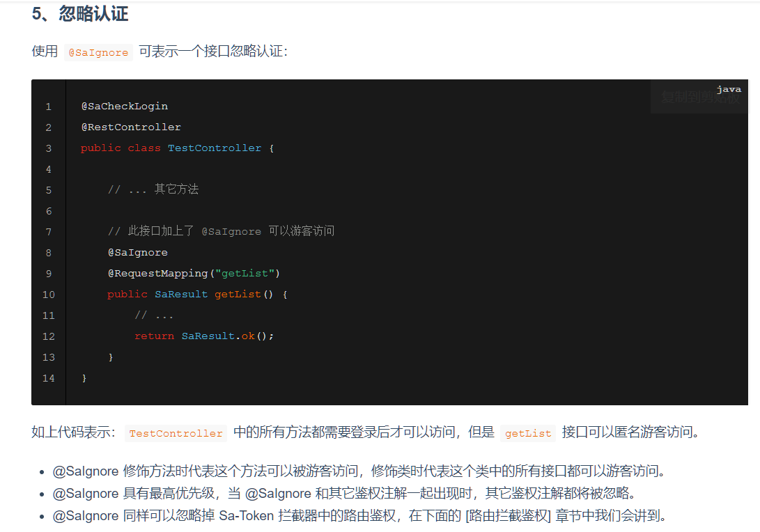Screen dimensions: 760x532
Task: Click the comment 其它方法 on line 5
Action: click(176, 189)
